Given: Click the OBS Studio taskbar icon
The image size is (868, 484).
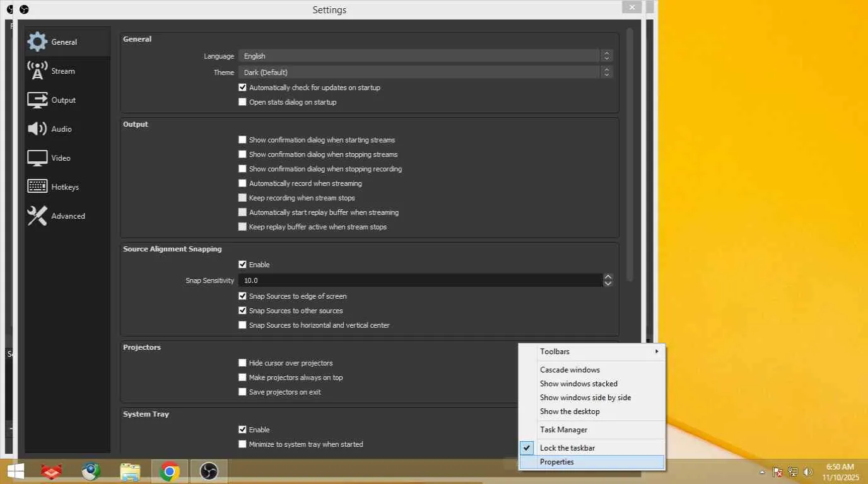Looking at the screenshot, I should point(208,471).
